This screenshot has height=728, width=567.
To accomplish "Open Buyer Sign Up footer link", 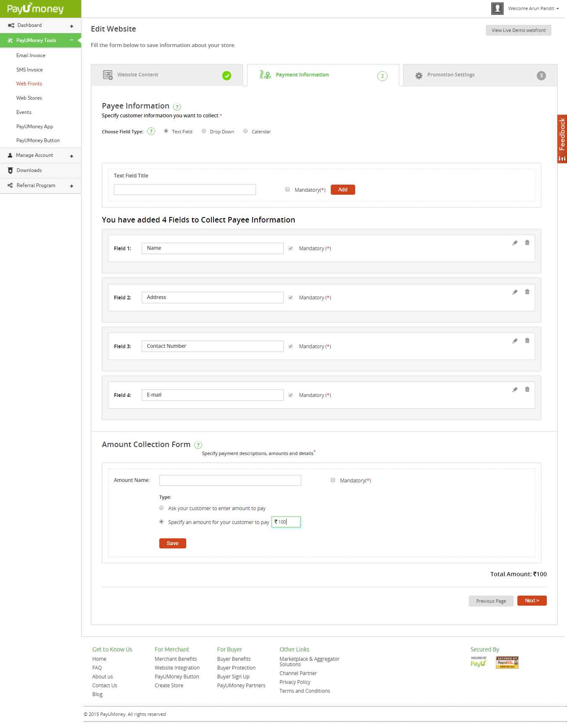I will (x=233, y=677).
